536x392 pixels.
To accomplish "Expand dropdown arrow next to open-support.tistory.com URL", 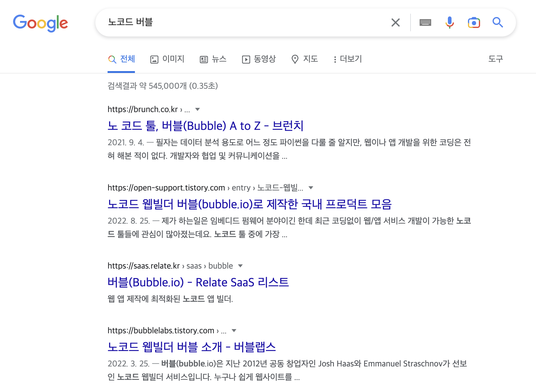I will point(311,188).
